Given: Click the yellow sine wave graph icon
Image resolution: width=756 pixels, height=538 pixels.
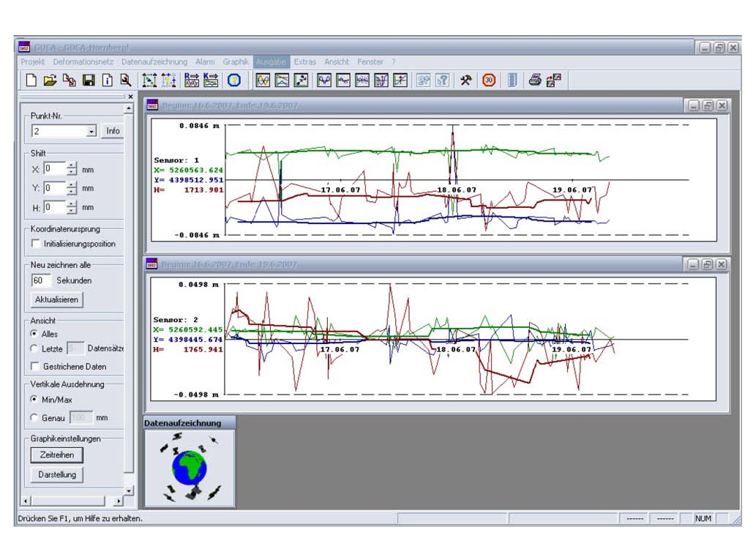Looking at the screenshot, I should tap(263, 81).
